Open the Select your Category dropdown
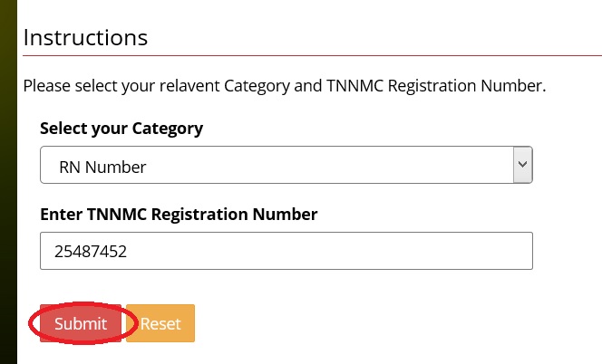The width and height of the screenshot is (602, 364). tap(286, 166)
